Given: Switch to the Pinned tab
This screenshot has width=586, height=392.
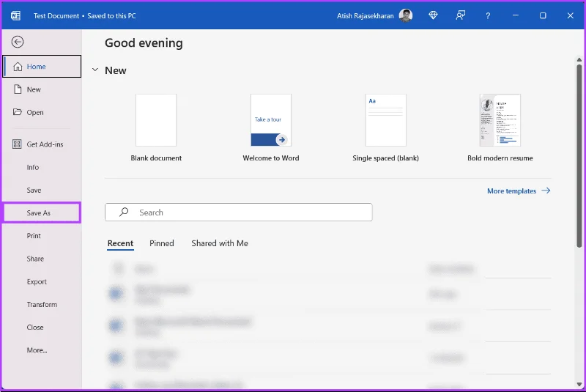Looking at the screenshot, I should coord(162,243).
